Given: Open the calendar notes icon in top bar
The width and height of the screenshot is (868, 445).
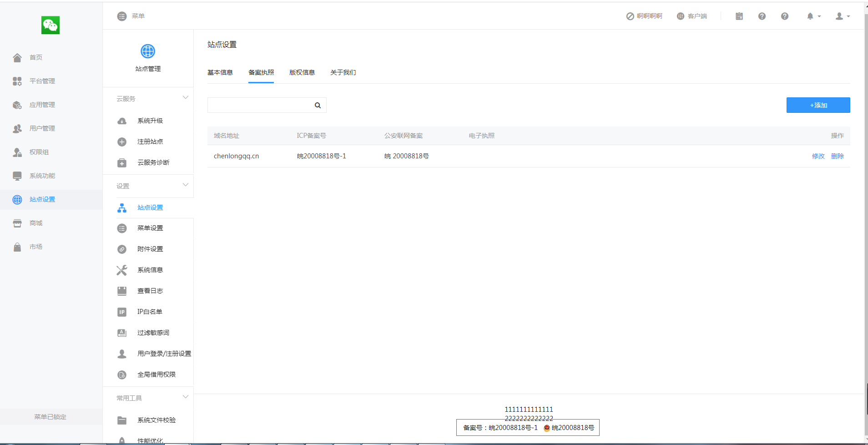Looking at the screenshot, I should (739, 16).
